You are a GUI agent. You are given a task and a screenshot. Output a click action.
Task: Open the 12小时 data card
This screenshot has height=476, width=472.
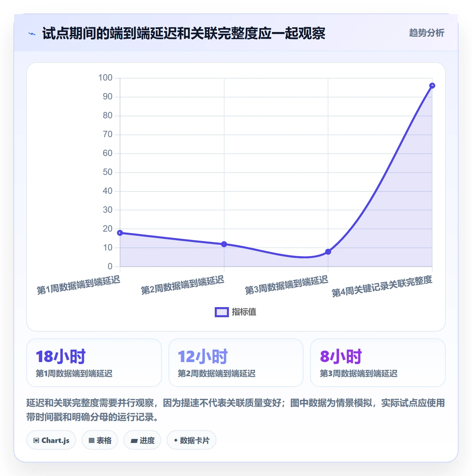(236, 363)
